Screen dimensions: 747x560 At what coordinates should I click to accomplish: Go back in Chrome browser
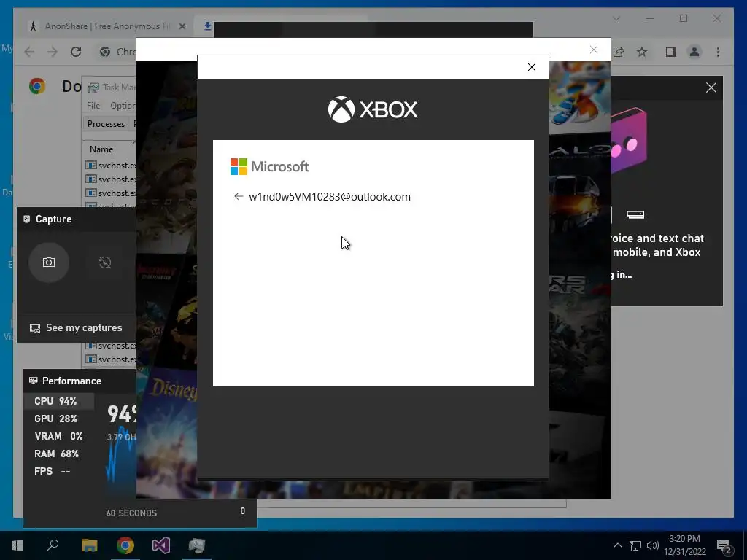point(29,52)
